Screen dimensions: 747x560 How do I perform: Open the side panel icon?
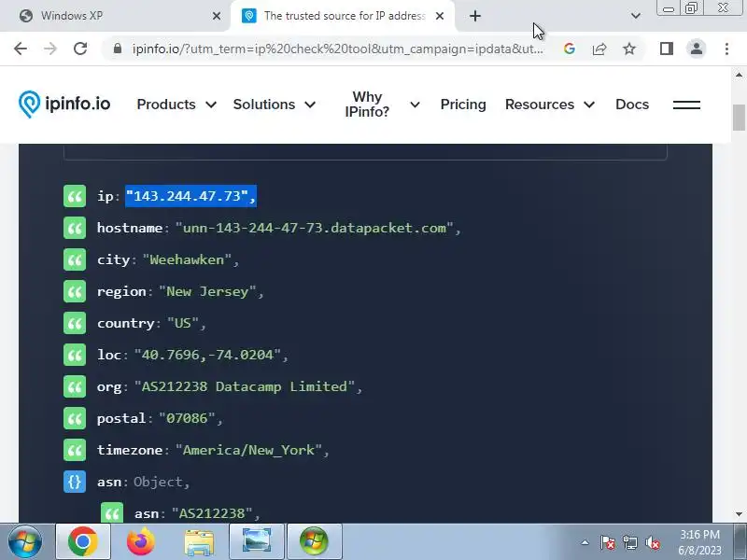(x=667, y=49)
